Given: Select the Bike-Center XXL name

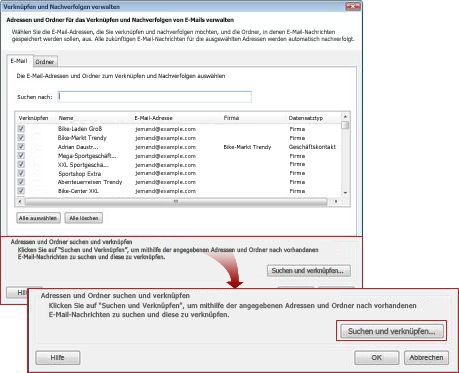Looking at the screenshot, I should tap(78, 191).
